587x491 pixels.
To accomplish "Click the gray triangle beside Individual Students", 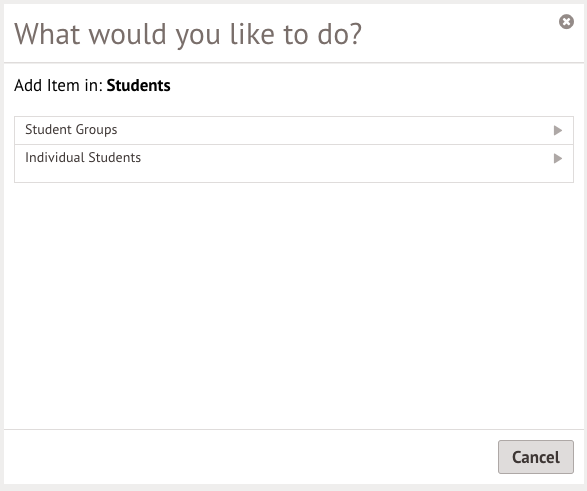I will (558, 158).
